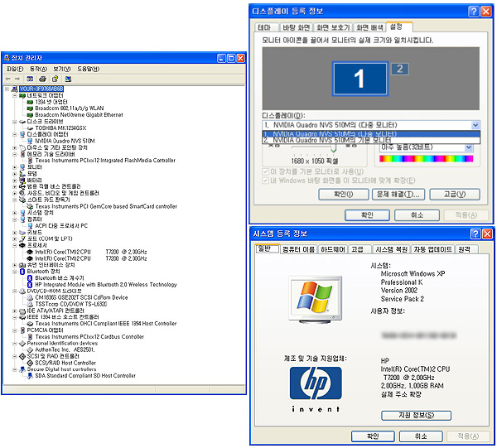Click the help icon in Device Manager toolbar
Image resolution: width=497 pixels, height=448 pixels.
[55, 79]
